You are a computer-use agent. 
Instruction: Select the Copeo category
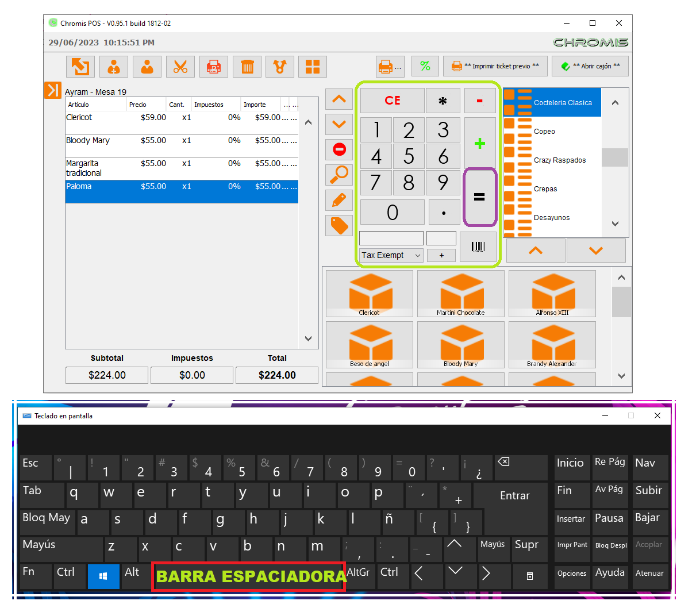coord(552,131)
